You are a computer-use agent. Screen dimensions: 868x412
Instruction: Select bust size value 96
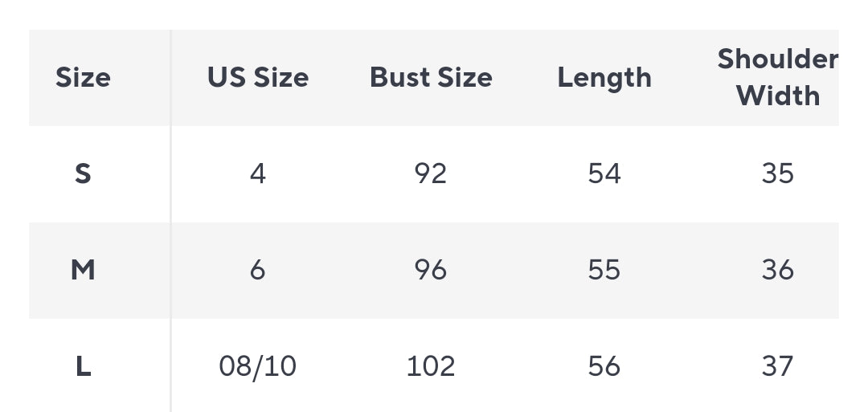coord(431,270)
